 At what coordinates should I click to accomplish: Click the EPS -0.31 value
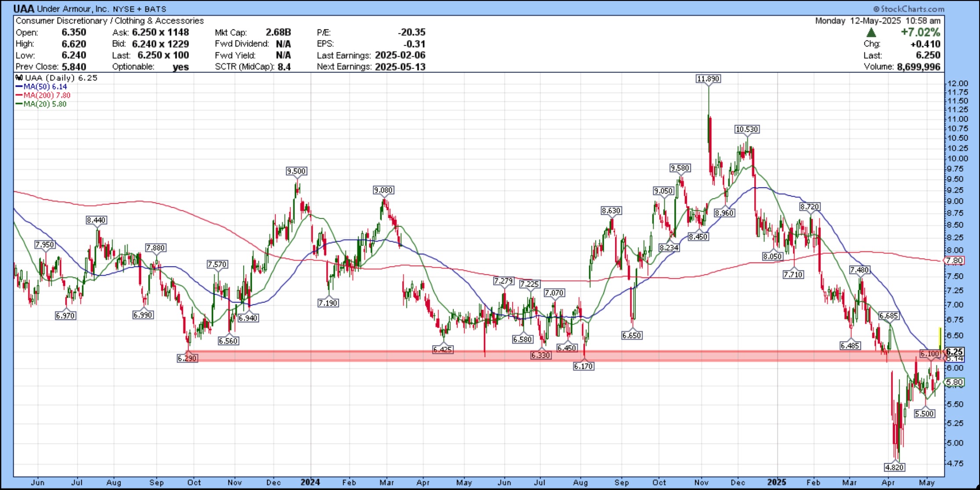415,44
